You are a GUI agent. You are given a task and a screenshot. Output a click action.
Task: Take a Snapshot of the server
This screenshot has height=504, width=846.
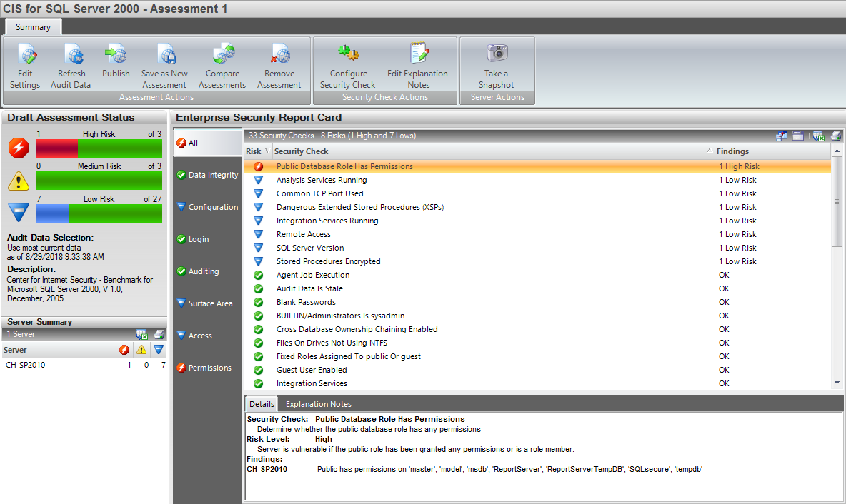pyautogui.click(x=497, y=66)
